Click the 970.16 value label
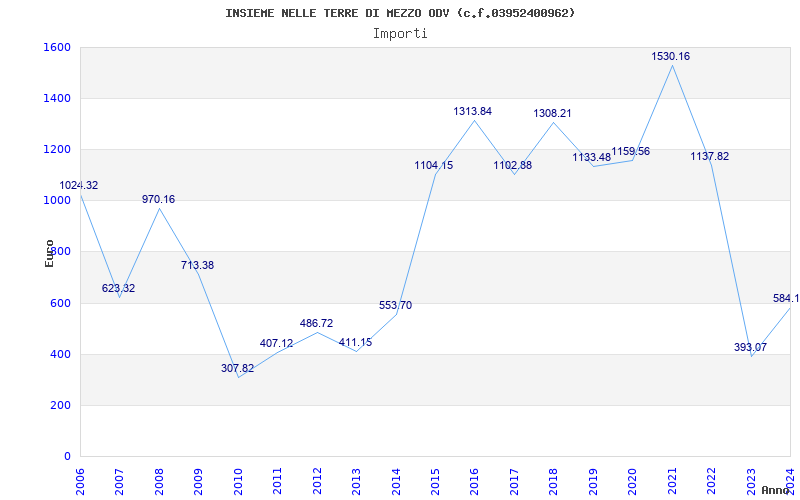The width and height of the screenshot is (800, 500). tap(158, 199)
